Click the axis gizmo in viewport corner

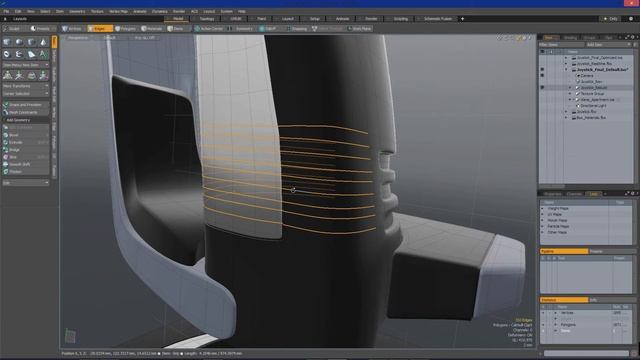click(70, 336)
